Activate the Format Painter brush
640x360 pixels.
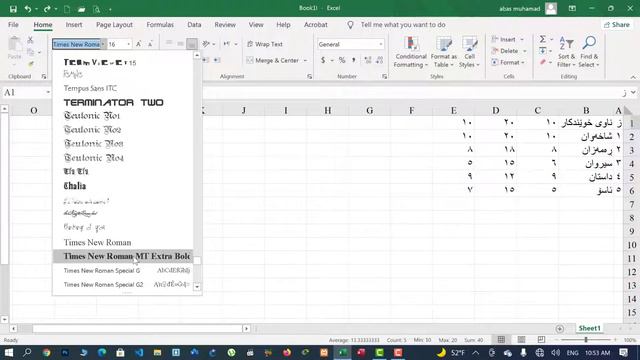tap(30, 64)
